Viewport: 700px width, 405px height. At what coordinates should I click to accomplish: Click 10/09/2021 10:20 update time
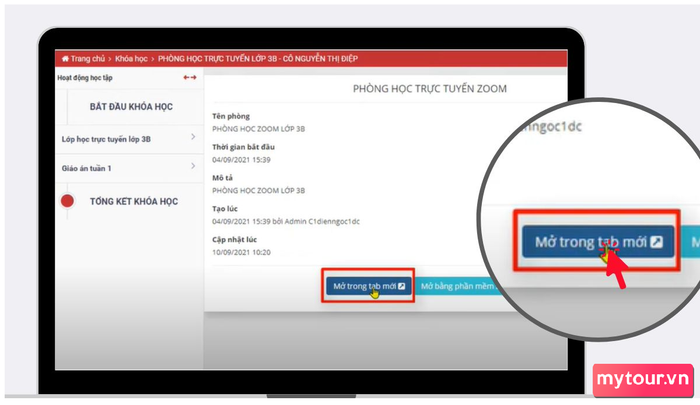[x=241, y=252]
